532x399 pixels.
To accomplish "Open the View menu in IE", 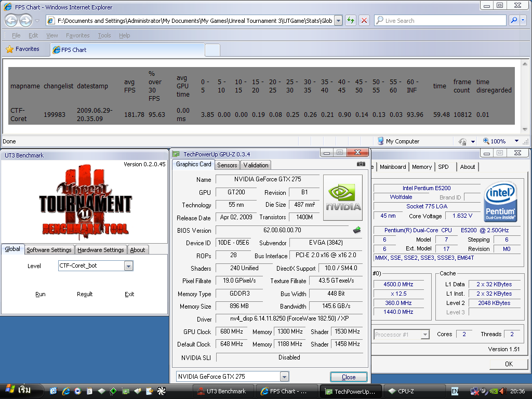I will [52, 35].
